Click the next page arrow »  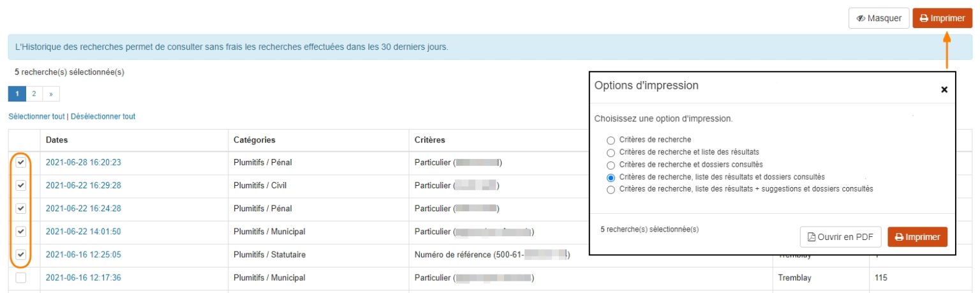tap(51, 94)
